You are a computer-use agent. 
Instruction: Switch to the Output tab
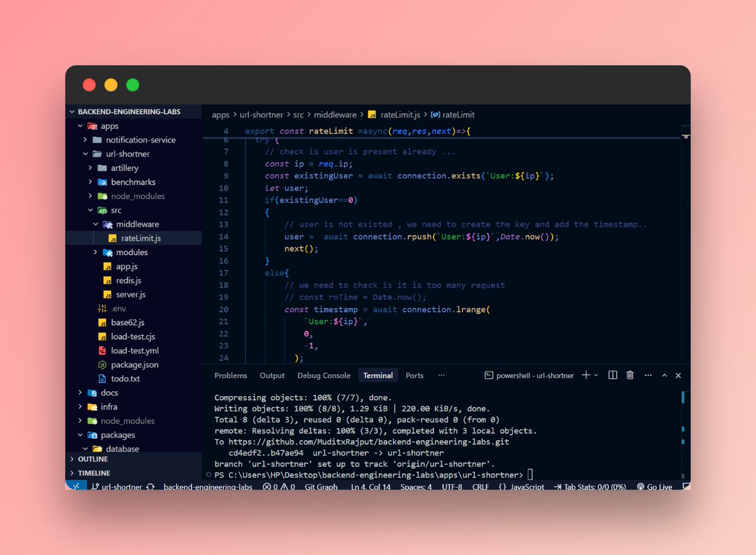[x=272, y=375]
